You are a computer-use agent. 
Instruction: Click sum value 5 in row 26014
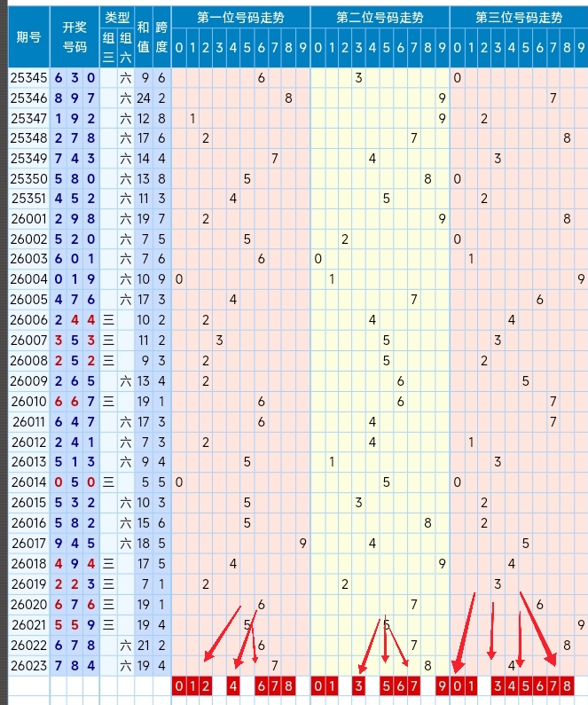coord(145,482)
